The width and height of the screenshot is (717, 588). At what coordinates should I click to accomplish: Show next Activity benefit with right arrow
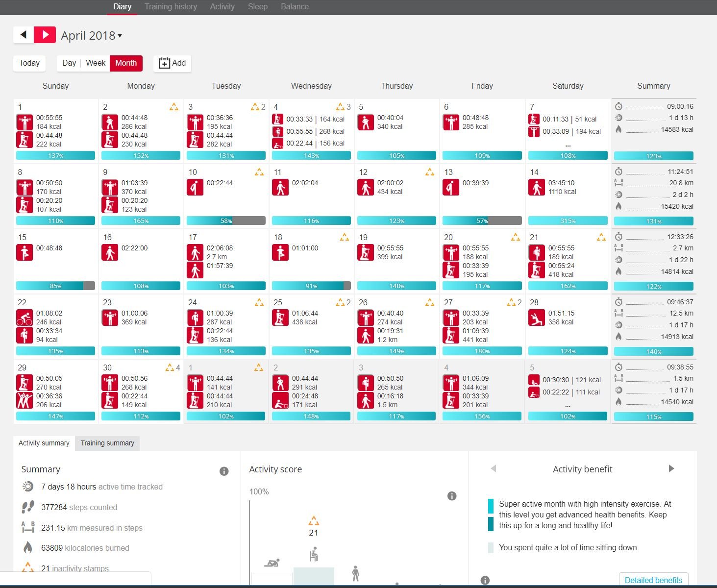click(x=671, y=468)
